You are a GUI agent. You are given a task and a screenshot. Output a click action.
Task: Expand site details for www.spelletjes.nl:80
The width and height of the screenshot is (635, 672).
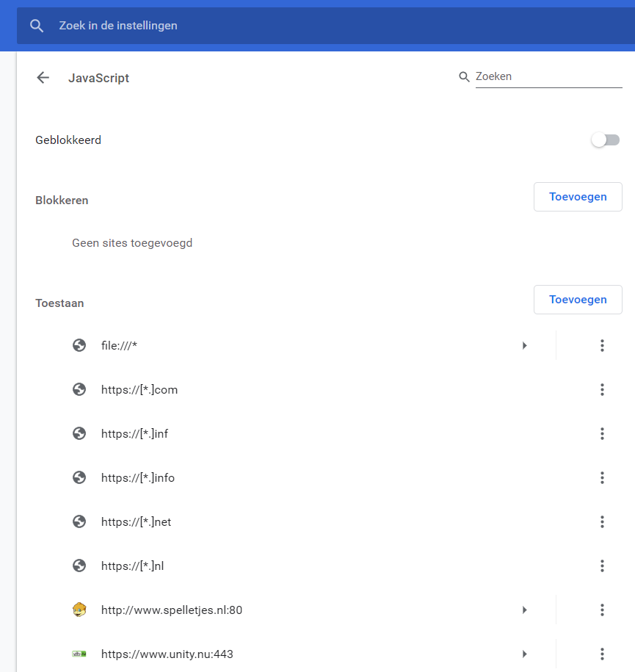pyautogui.click(x=524, y=610)
